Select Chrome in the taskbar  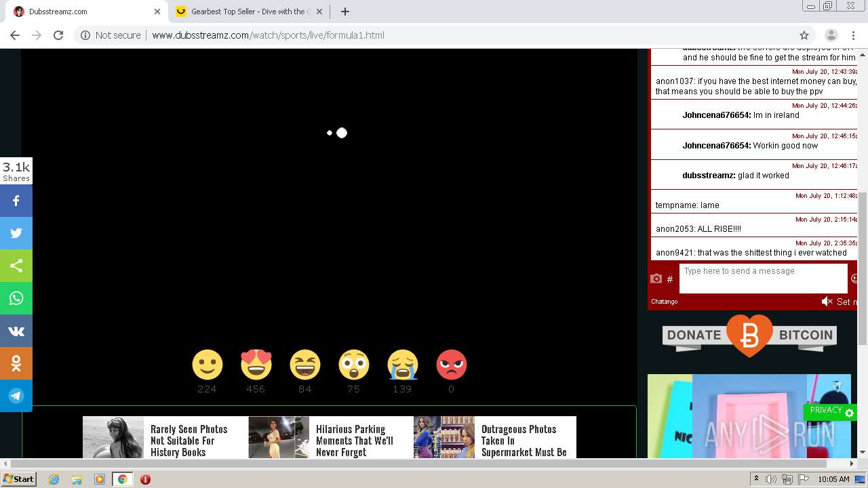coord(122,479)
